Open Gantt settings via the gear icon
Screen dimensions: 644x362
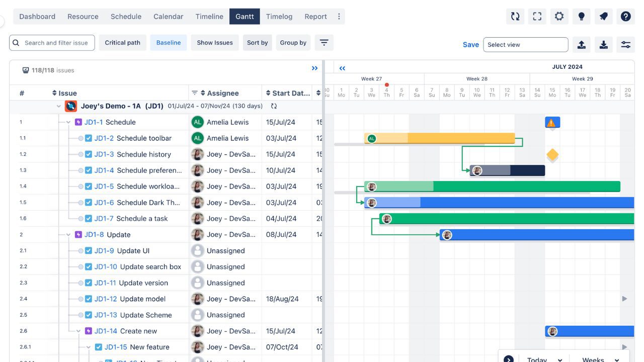559,16
